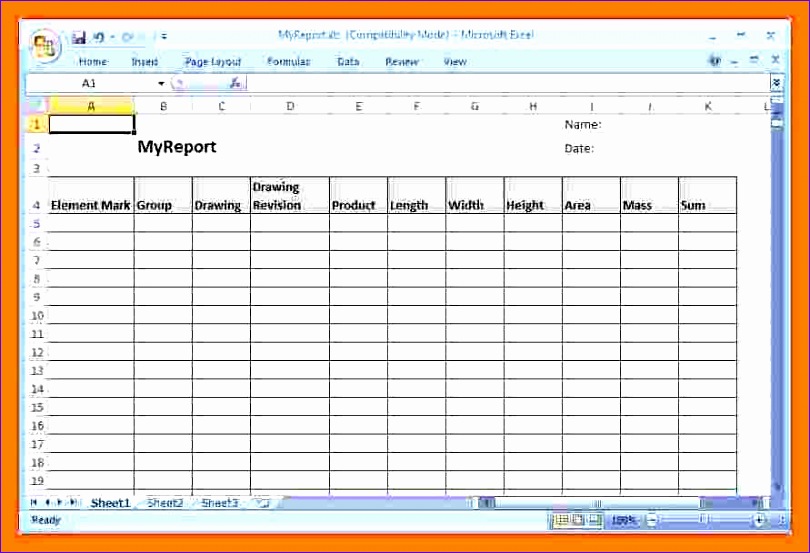810x553 pixels.
Task: Select row 1 header
Action: tap(37, 124)
